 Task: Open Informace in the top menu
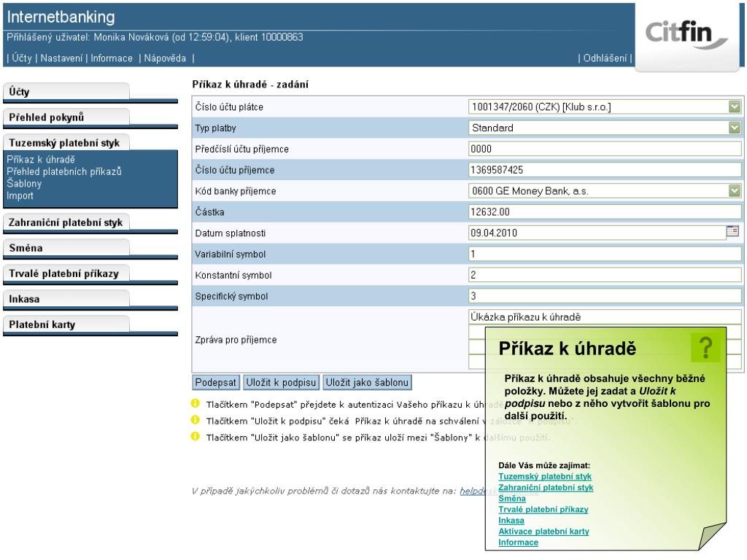(x=112, y=58)
